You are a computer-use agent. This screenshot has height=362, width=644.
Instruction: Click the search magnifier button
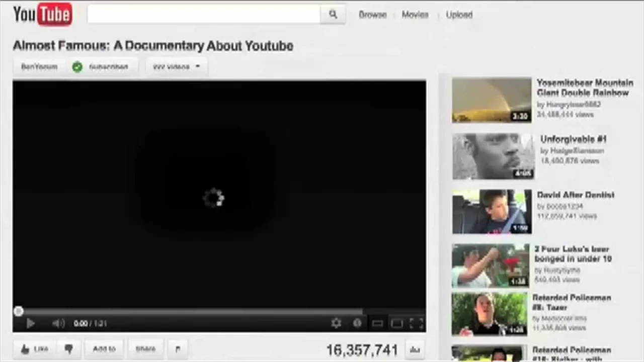click(333, 15)
